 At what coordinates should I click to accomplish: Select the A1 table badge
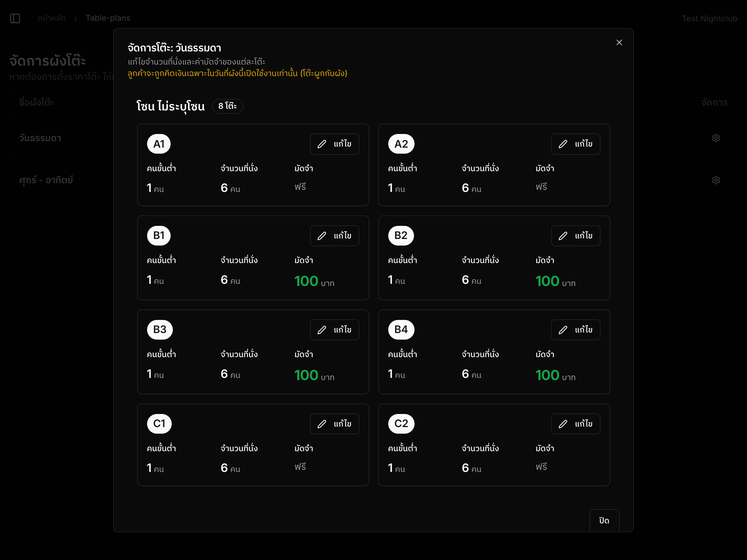[x=159, y=144]
